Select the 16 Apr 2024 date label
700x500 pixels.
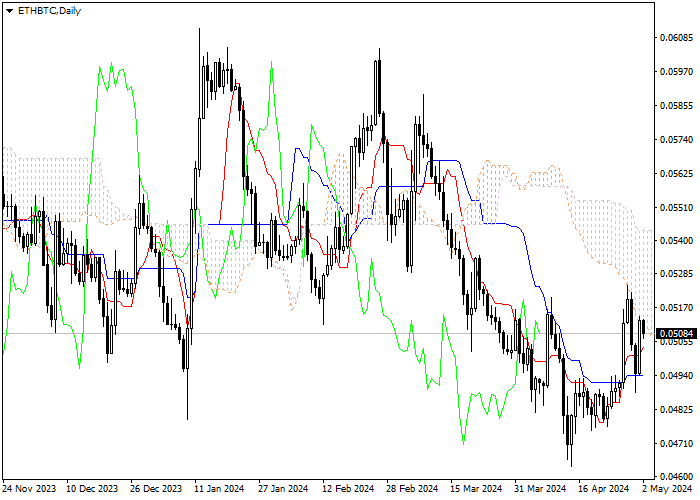click(x=604, y=489)
